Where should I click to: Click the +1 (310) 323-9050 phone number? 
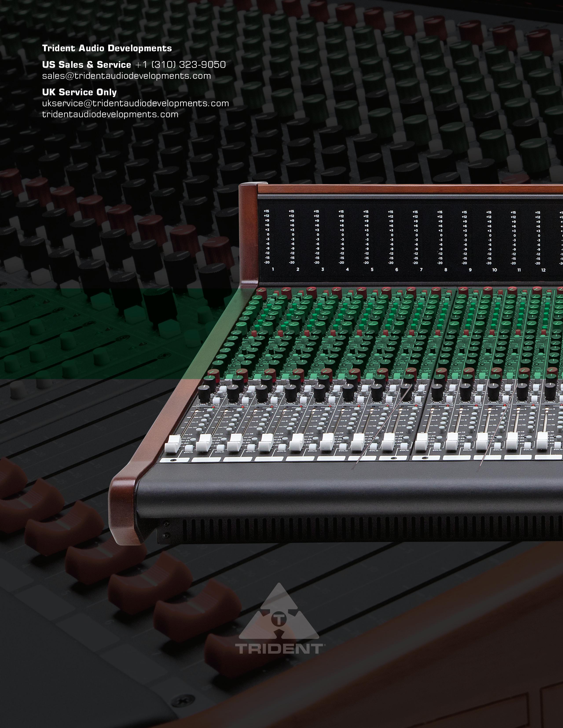180,64
